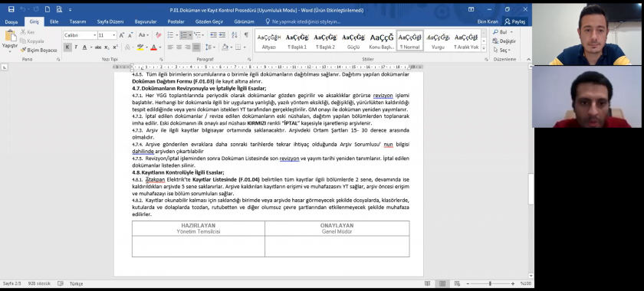This screenshot has height=291, width=644.
Task: Apply red font color
Action: 153,47
